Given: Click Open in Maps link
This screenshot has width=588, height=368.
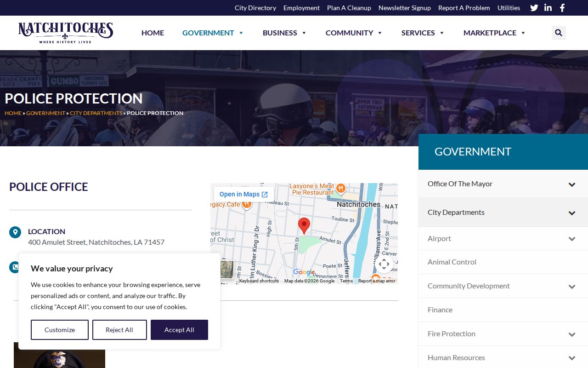Looking at the screenshot, I should [243, 194].
